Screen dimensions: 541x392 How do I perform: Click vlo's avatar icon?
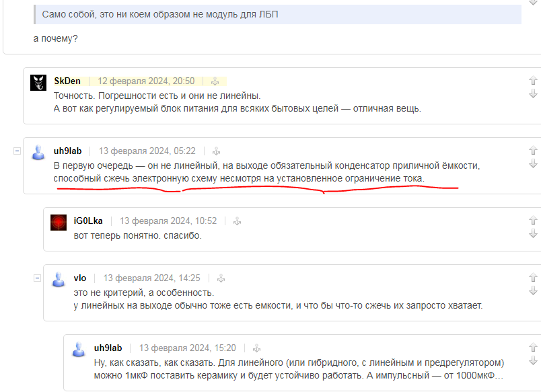pos(59,280)
